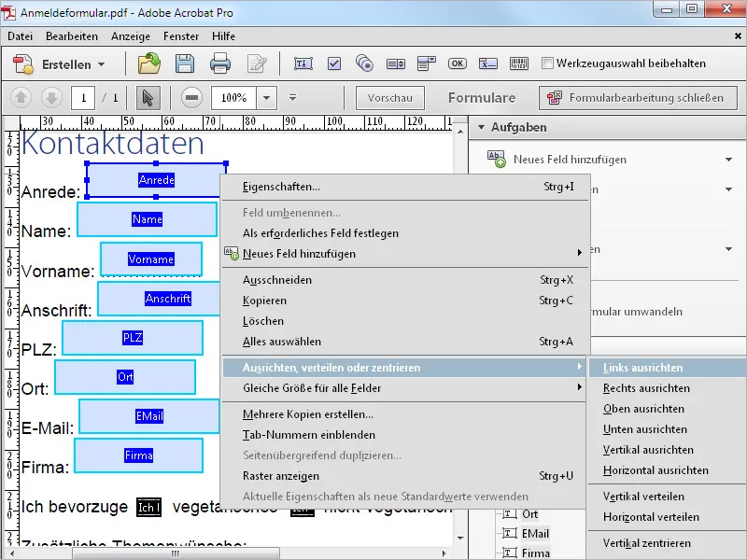Click the open file folder icon
This screenshot has width=747, height=560.
click(149, 63)
